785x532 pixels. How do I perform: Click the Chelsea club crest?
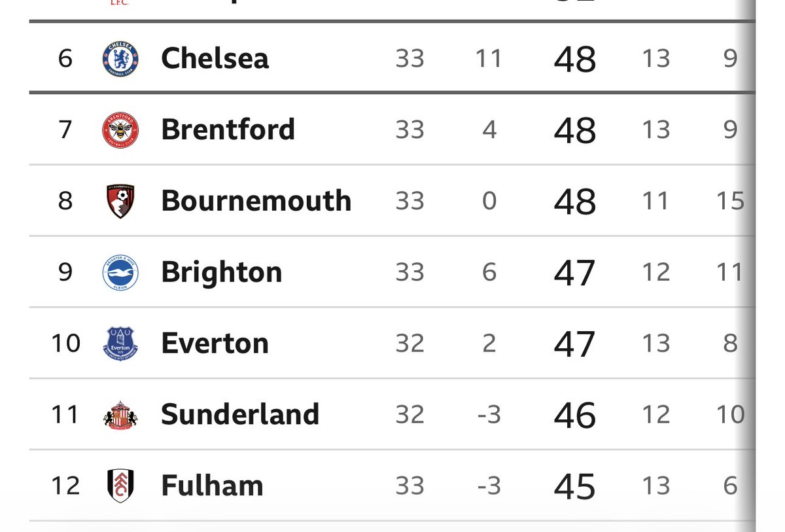(120, 59)
